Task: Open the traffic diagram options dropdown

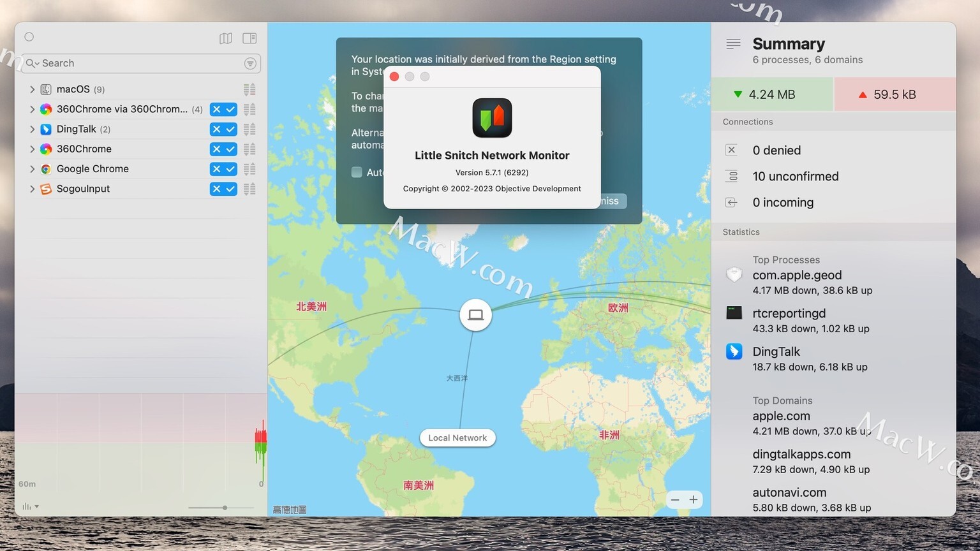Action: tap(31, 506)
